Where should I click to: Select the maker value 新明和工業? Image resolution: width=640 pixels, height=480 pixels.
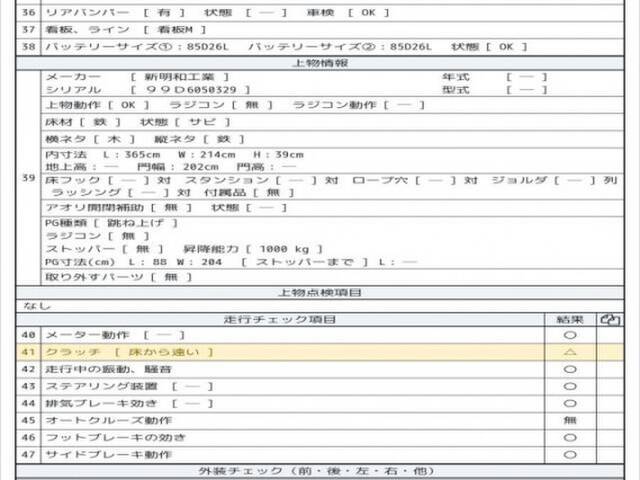tap(179, 77)
